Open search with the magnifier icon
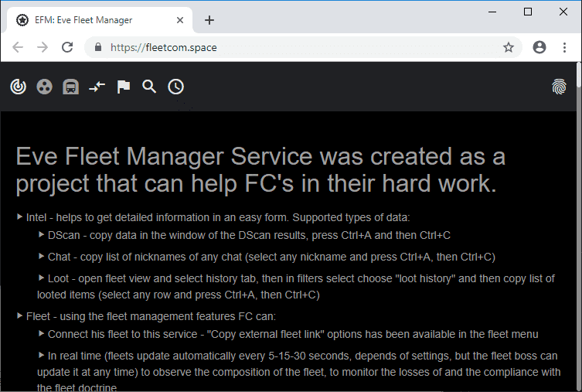The image size is (582, 392). pos(149,87)
